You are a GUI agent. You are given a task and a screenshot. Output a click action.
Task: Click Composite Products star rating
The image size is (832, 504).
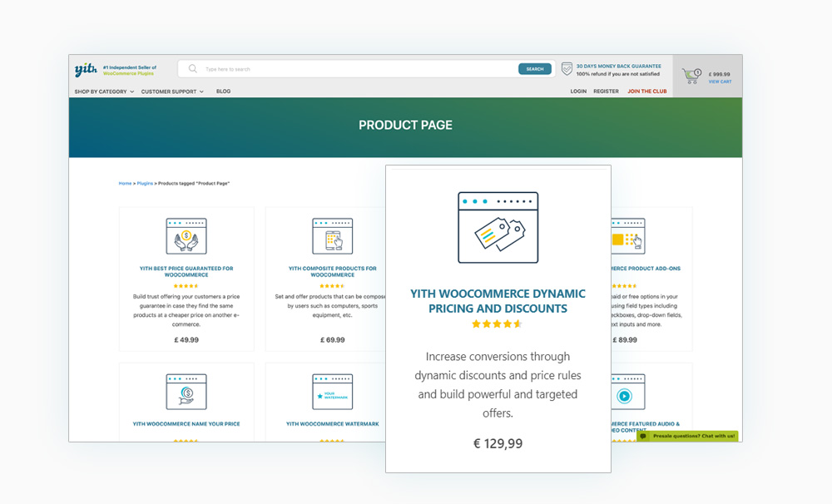pyautogui.click(x=332, y=286)
